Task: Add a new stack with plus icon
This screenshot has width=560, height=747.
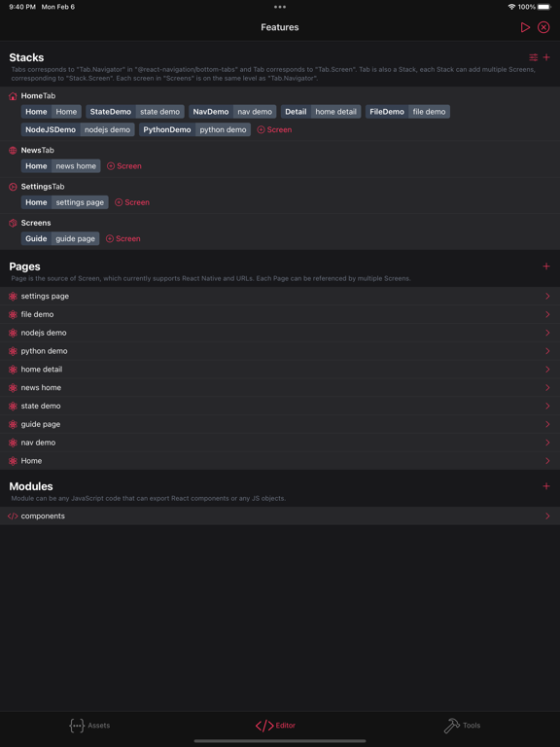Action: 546,57
